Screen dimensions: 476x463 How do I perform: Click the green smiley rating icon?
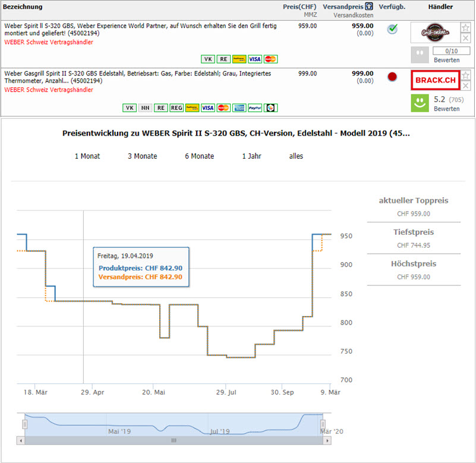[420, 103]
